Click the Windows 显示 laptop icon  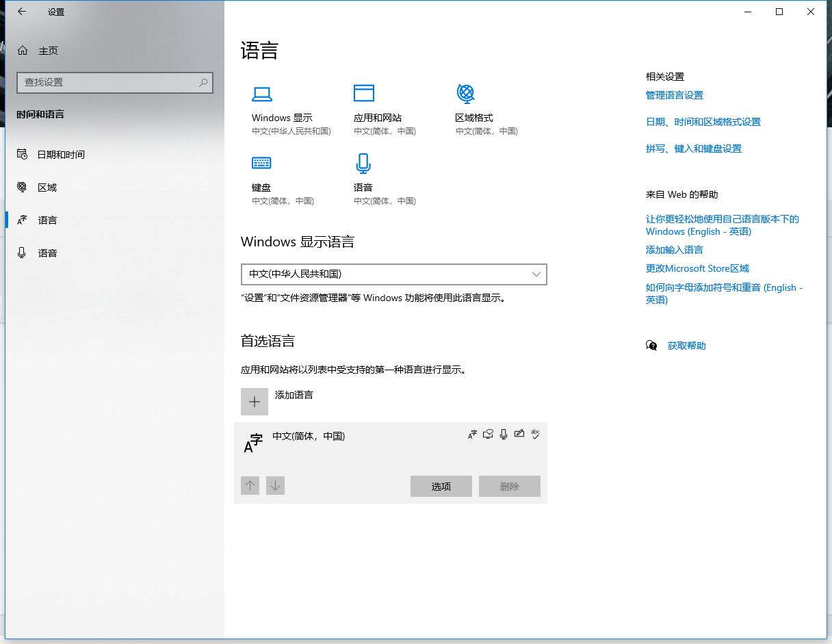pyautogui.click(x=262, y=94)
